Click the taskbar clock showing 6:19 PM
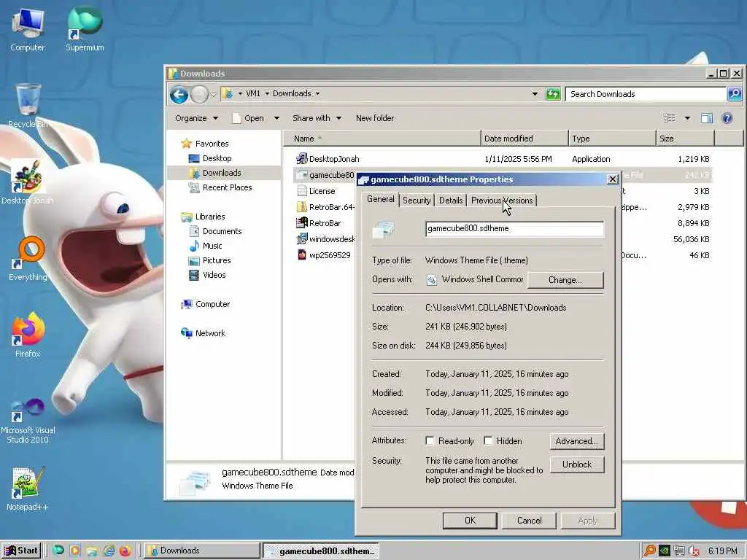 click(722, 551)
